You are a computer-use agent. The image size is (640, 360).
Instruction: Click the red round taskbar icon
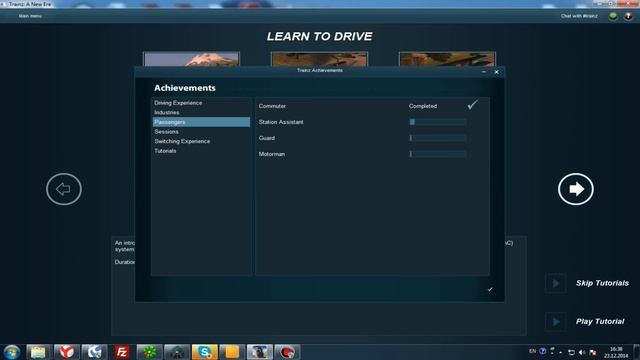[x=287, y=352]
